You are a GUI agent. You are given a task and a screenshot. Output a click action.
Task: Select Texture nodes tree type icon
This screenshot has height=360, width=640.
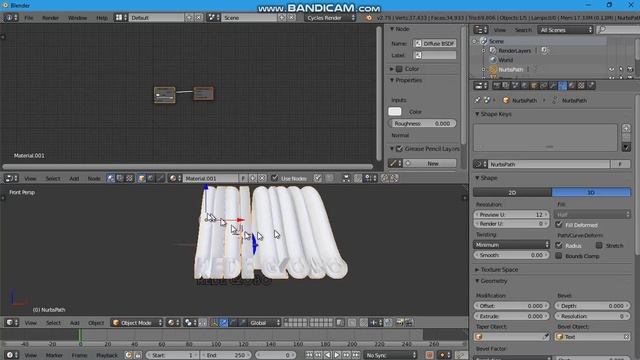point(129,178)
